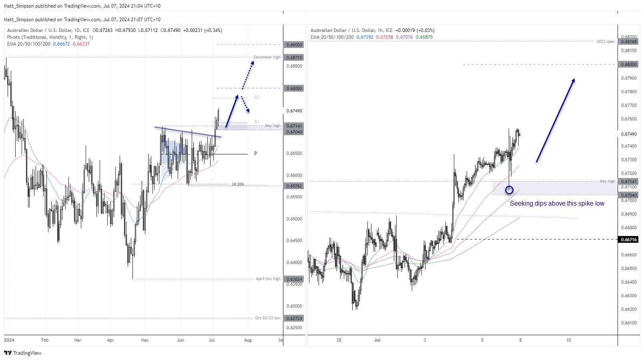This screenshot has width=644, height=360.
Task: Click the 0.62724 price label
Action: [294, 318]
